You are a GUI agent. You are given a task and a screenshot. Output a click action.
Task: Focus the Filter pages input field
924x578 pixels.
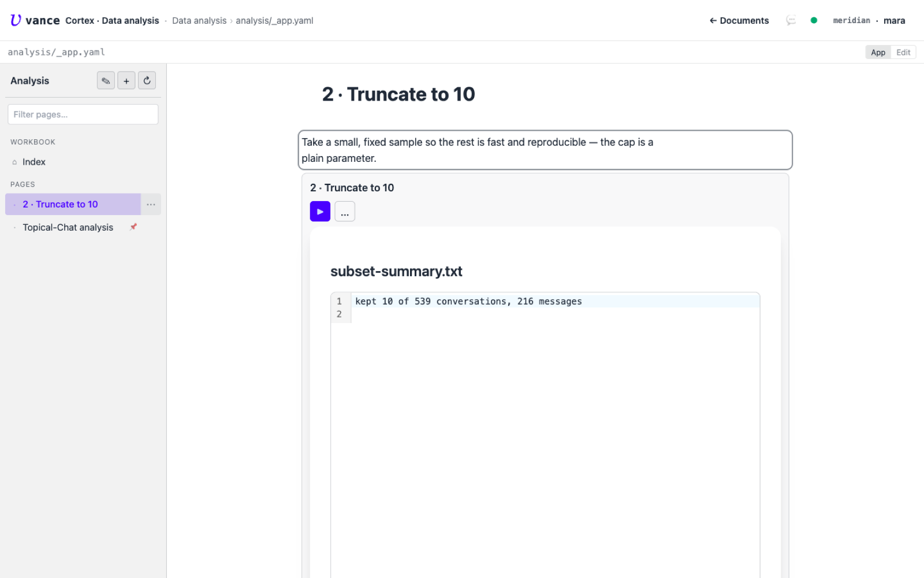83,114
